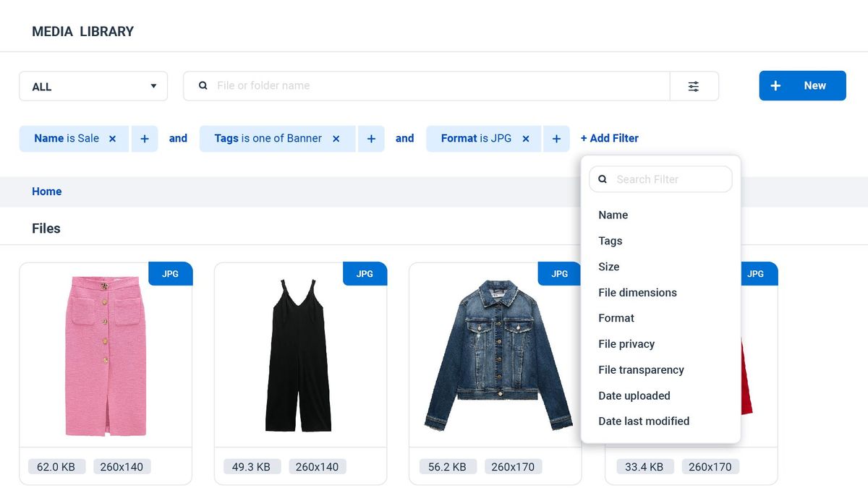This screenshot has height=493, width=868.
Task: Open the Add Filter menu
Action: point(609,138)
